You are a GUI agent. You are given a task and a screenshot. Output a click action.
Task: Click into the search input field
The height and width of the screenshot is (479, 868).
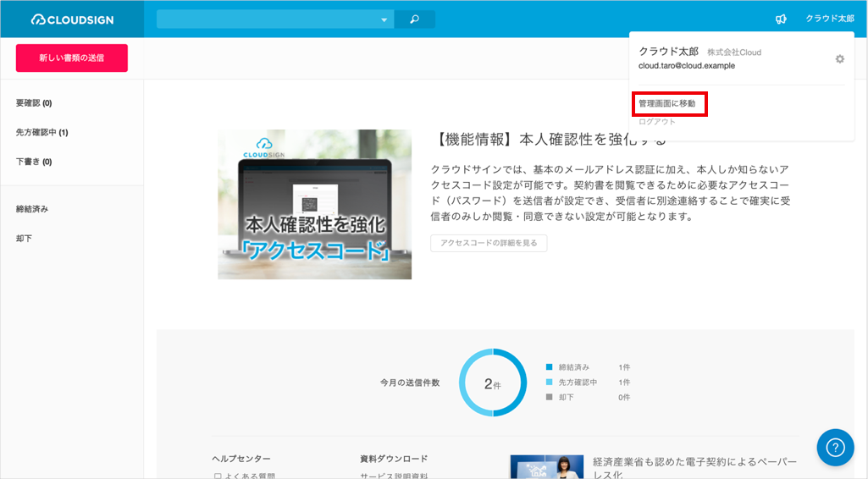267,19
